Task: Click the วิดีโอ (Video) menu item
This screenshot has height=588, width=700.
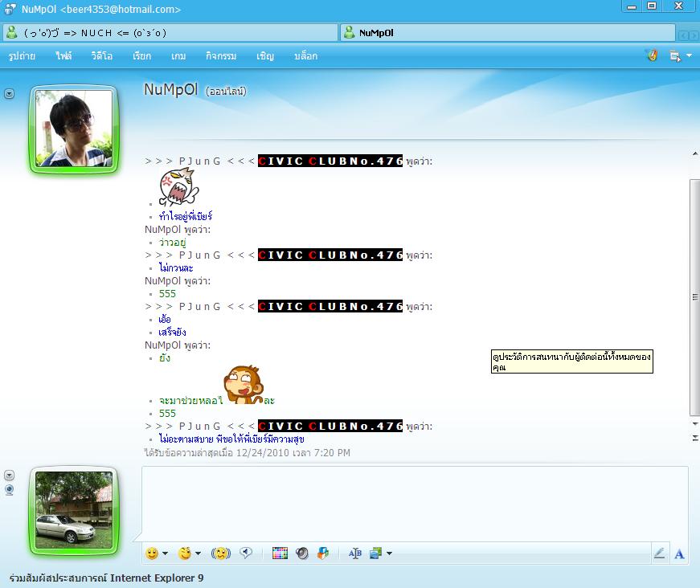Action: (x=102, y=56)
